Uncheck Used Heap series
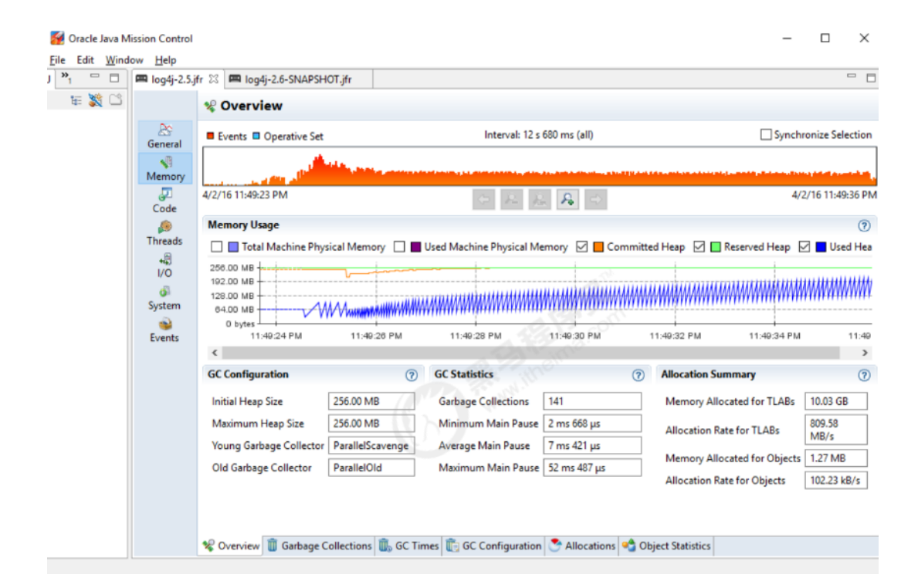 [804, 247]
